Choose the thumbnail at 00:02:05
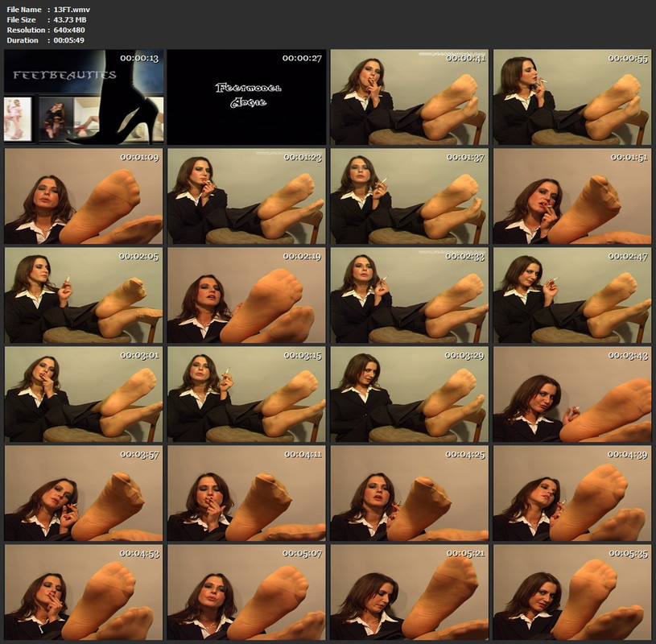Viewport: 656px width, 644px height. coord(84,295)
